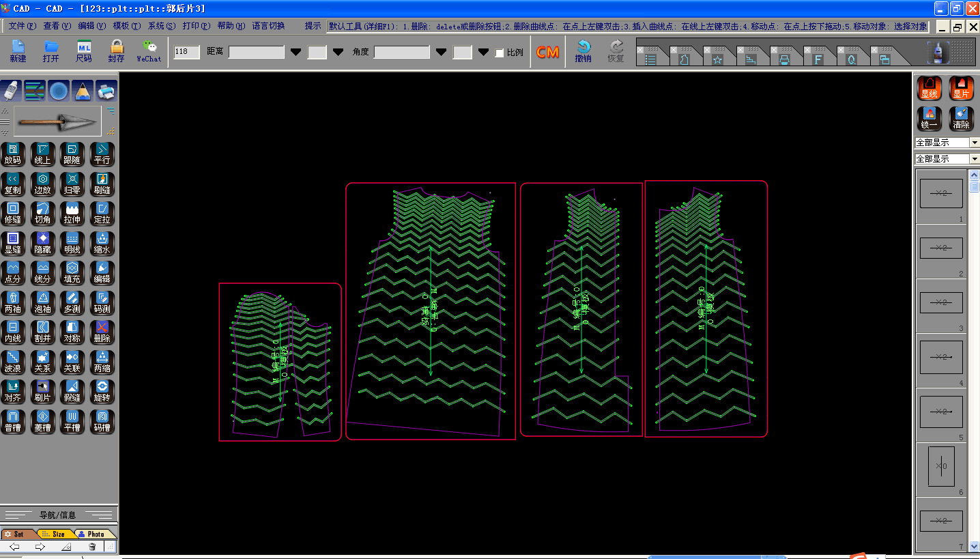Click the 封存 lock archive icon

117,51
